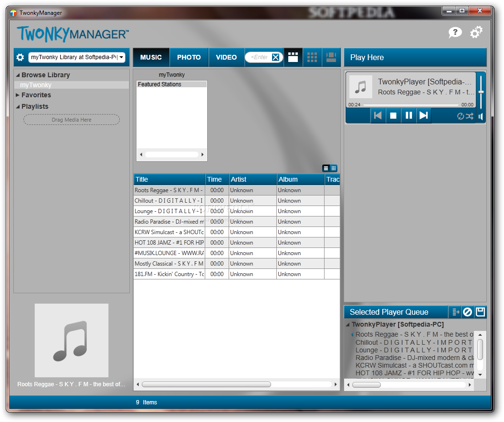The height and width of the screenshot is (422, 504).
Task: Select the Mostly Classical track row
Action: [237, 264]
